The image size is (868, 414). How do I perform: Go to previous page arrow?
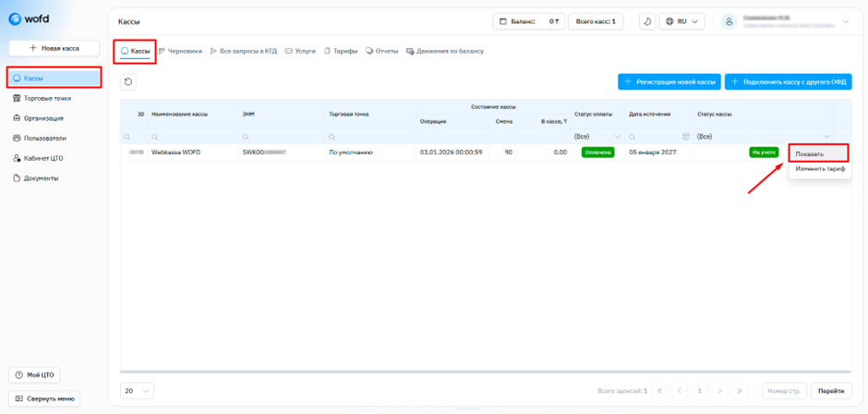click(680, 391)
